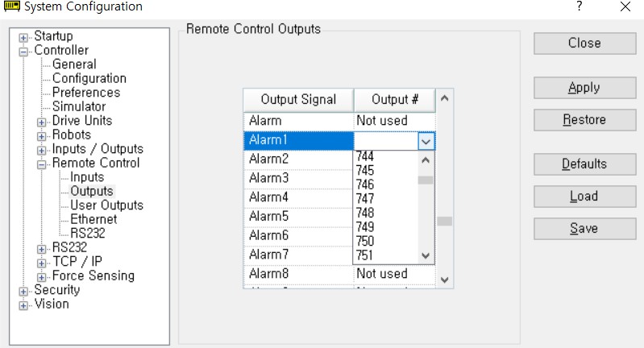Click the signal table scrollbar thumb
The height and width of the screenshot is (348, 644).
point(444,222)
